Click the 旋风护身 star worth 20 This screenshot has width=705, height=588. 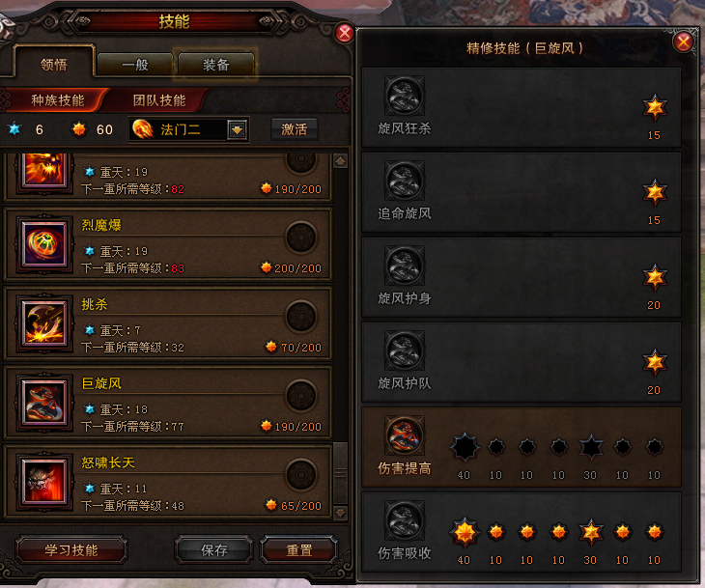(x=655, y=277)
